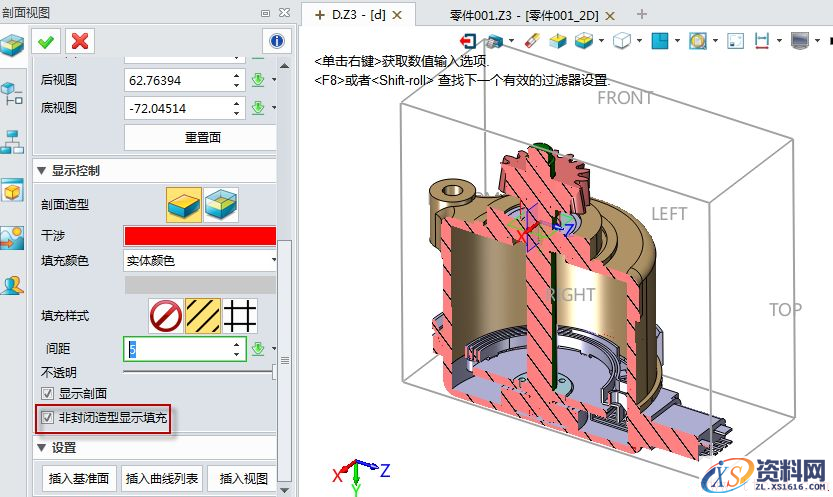Click the 后视图 spinner arrows
This screenshot has width=833, height=497.
(x=236, y=80)
